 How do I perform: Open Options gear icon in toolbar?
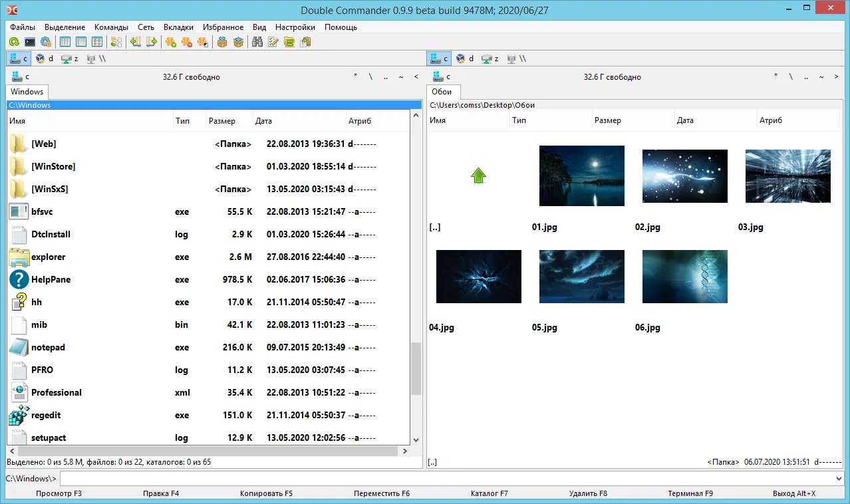(x=45, y=42)
